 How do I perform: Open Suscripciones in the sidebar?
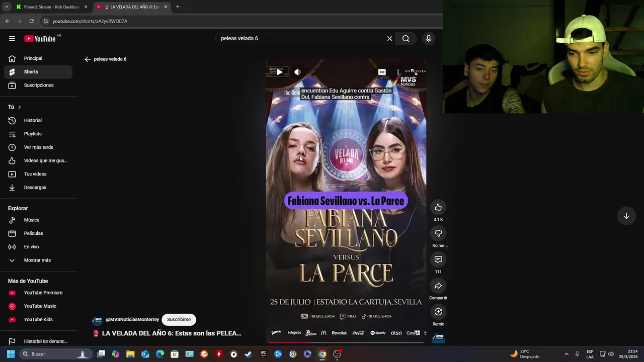point(38,85)
